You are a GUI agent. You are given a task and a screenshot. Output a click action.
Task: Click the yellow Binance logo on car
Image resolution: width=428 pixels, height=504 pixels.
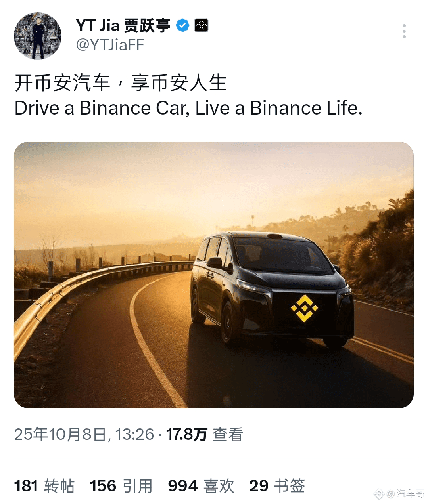[x=304, y=308]
